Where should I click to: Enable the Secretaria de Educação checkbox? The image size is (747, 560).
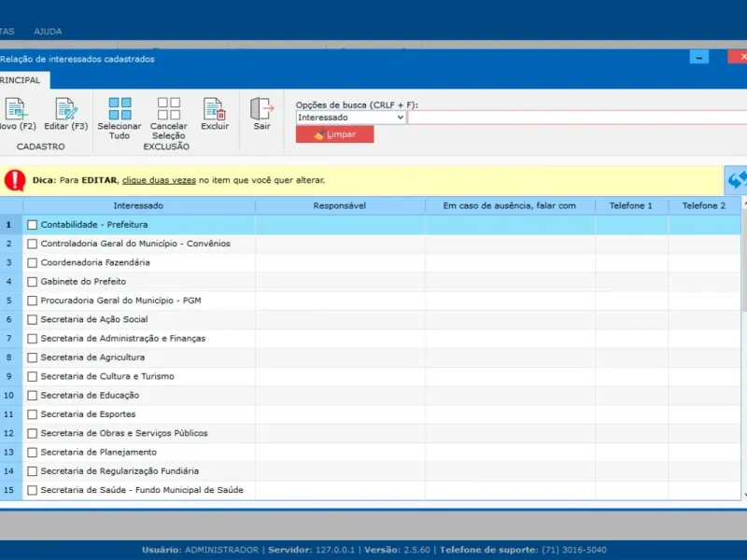(33, 396)
